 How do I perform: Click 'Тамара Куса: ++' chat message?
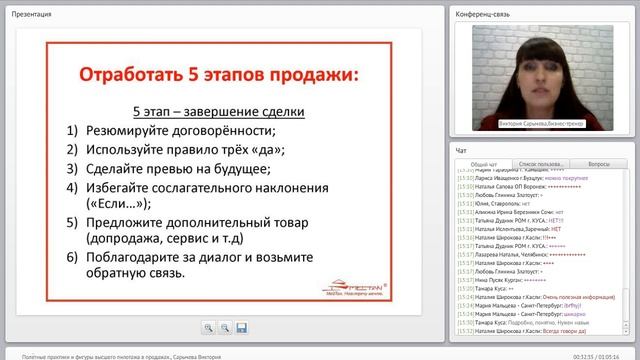(x=485, y=289)
